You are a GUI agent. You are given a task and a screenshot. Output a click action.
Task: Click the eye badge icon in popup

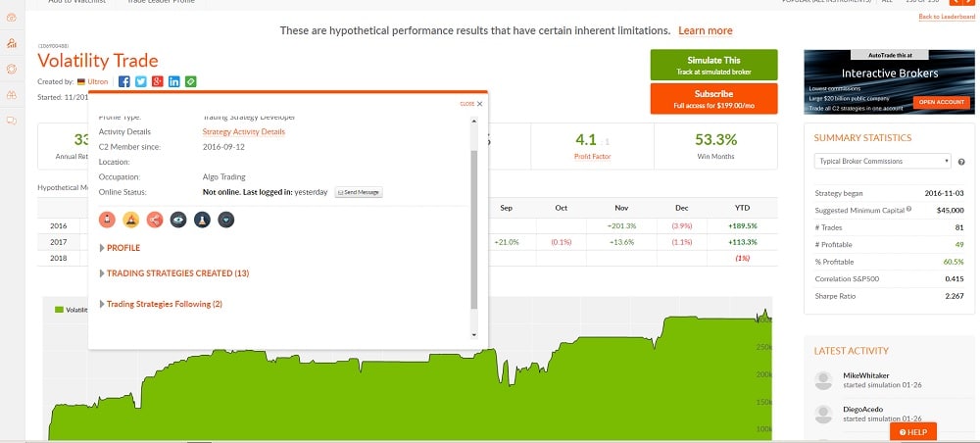tap(178, 220)
